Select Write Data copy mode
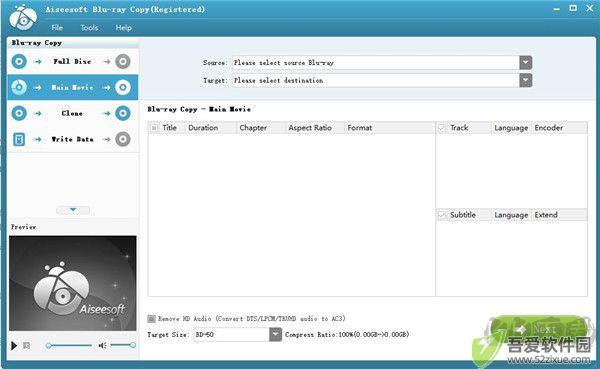 pos(72,139)
